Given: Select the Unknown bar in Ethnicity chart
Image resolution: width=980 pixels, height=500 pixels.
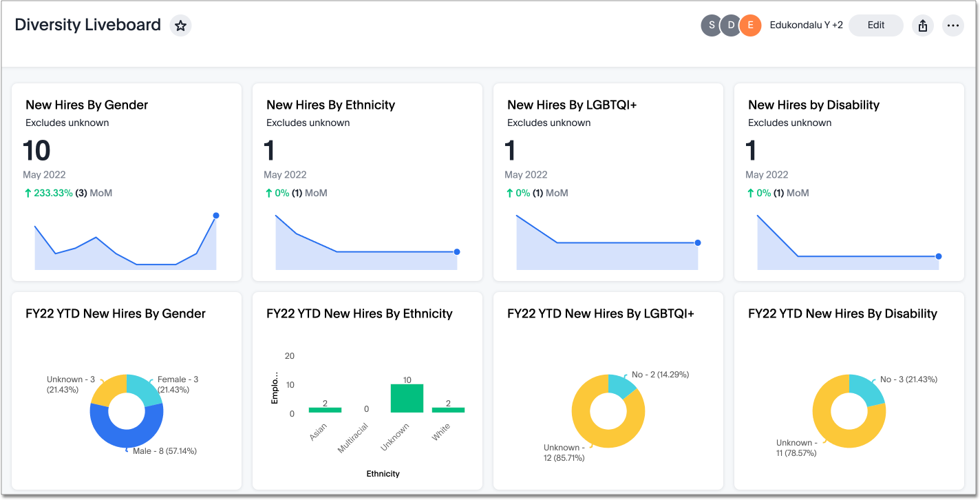Looking at the screenshot, I should [x=407, y=398].
